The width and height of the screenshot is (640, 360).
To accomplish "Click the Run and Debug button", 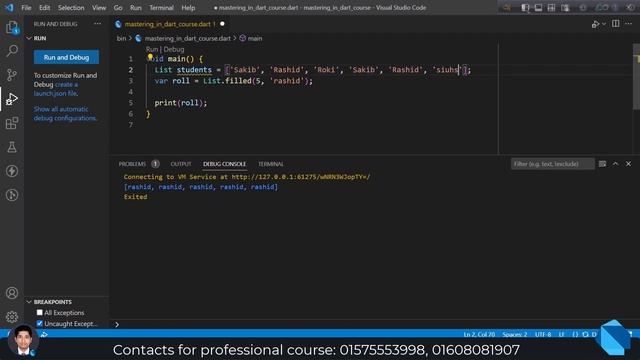I will (x=66, y=57).
